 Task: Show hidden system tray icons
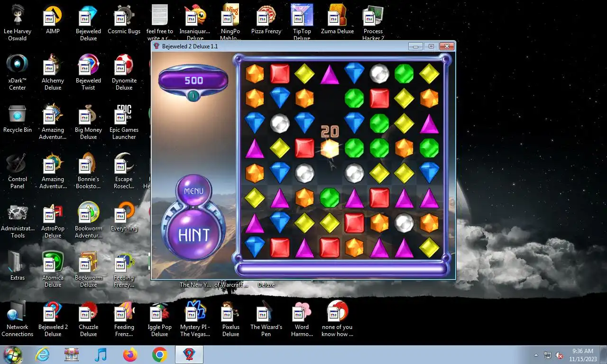click(536, 355)
